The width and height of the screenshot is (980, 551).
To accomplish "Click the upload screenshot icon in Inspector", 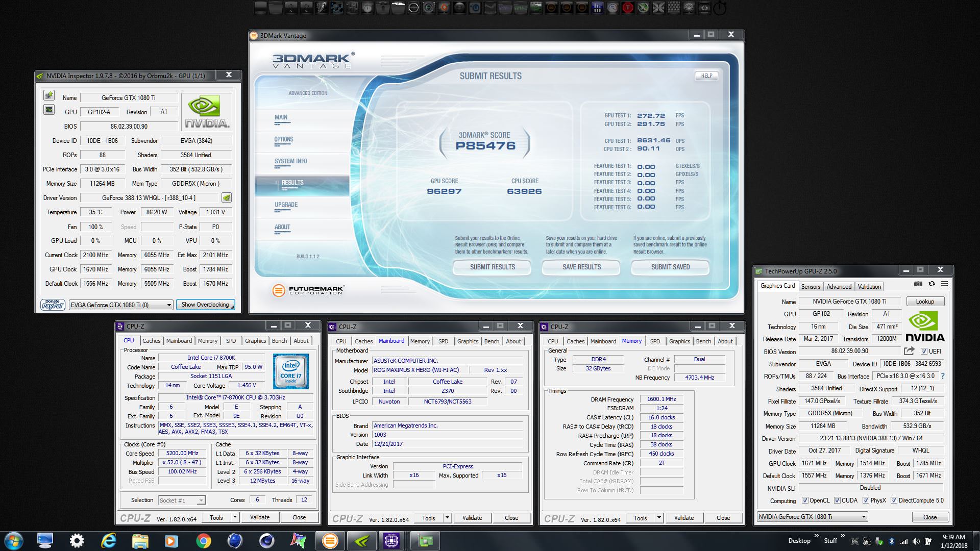I will tap(49, 95).
